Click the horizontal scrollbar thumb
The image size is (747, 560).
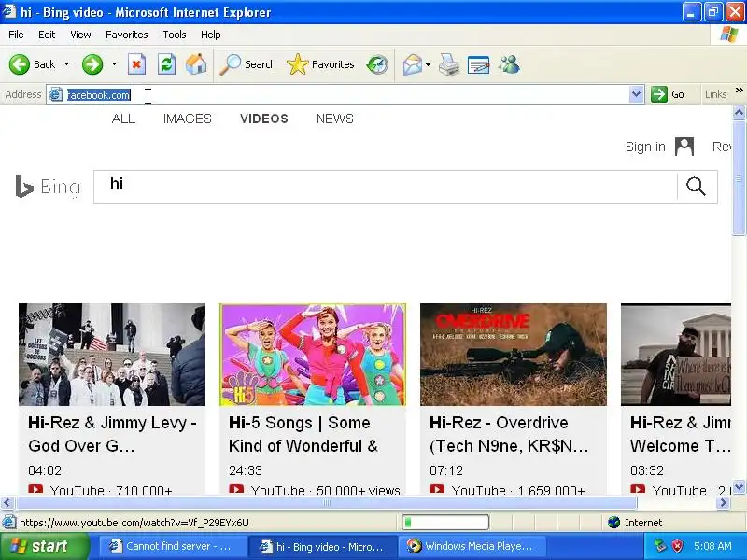pyautogui.click(x=326, y=502)
